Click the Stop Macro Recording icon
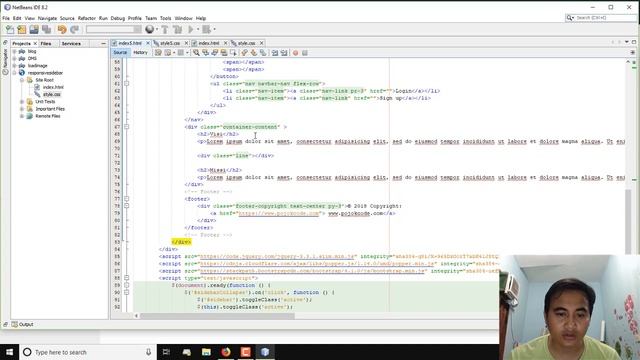 [x=304, y=53]
